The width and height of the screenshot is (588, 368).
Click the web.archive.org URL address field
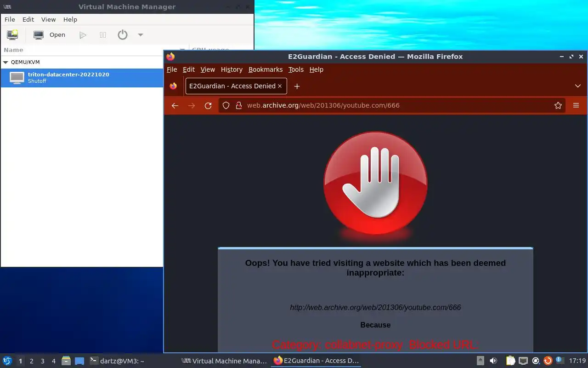[393, 105]
